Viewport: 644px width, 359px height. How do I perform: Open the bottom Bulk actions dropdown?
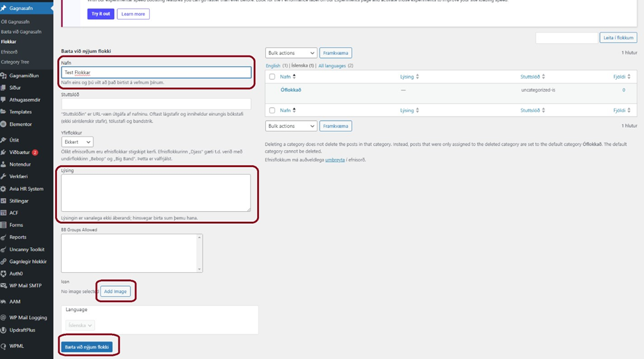click(x=291, y=126)
